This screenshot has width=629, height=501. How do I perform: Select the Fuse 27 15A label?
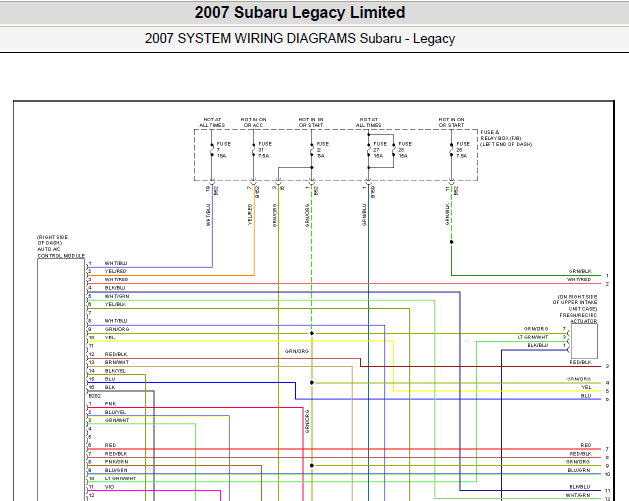[380, 150]
